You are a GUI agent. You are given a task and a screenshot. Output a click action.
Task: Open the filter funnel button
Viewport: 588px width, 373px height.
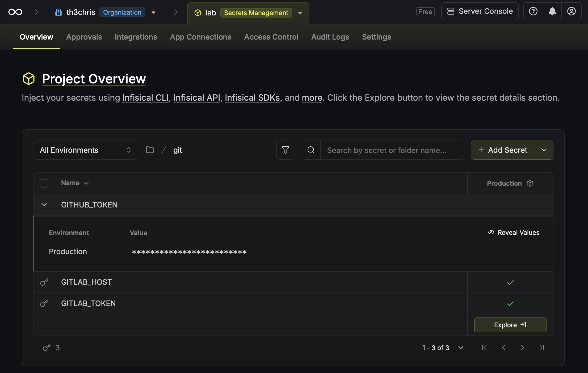[x=285, y=150]
